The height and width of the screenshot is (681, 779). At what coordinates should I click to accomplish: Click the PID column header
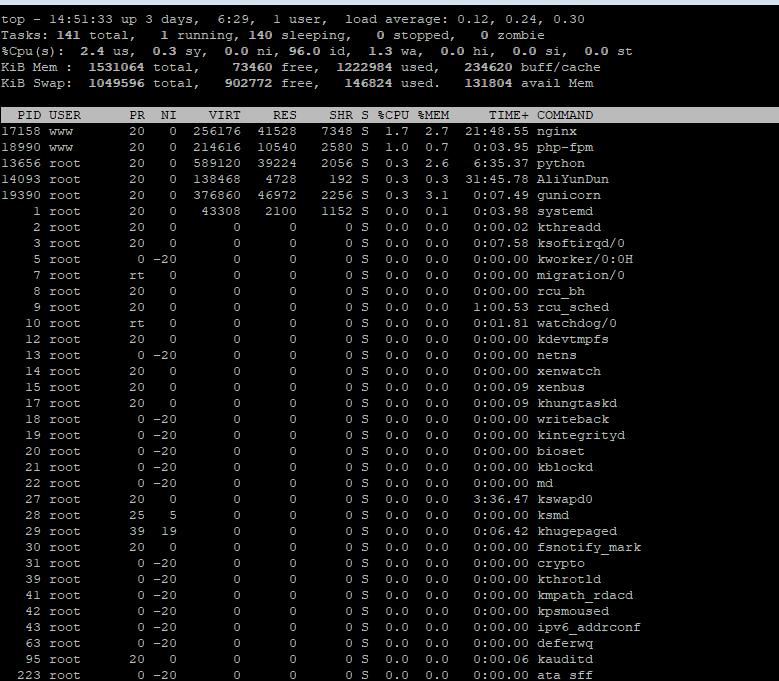[29, 115]
